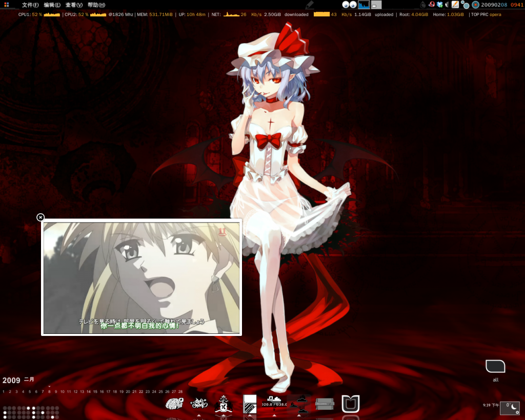The image size is (525, 420).
Task: Click the 9:39 下午 clock widget
Action: click(491, 405)
